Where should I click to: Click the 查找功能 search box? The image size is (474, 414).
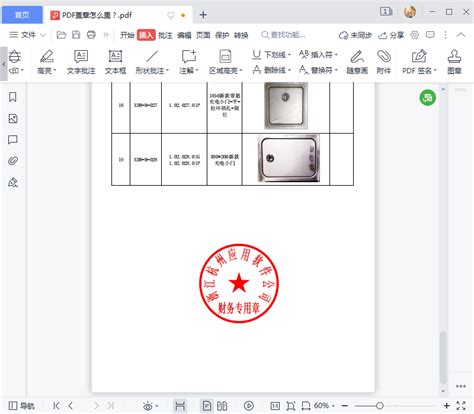click(283, 35)
